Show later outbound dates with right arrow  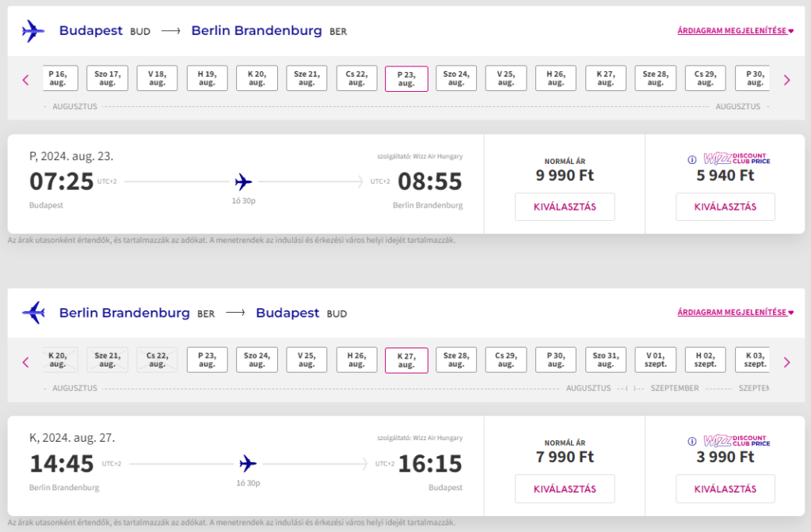tap(786, 80)
